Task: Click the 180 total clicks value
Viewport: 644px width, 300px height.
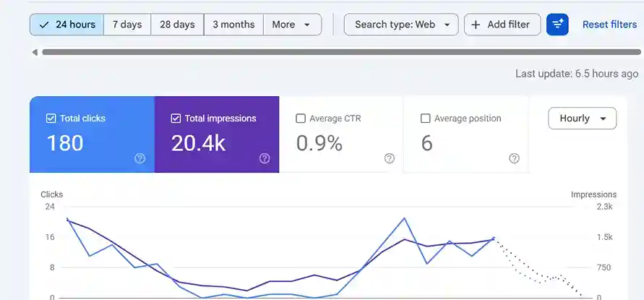Action: coord(65,143)
